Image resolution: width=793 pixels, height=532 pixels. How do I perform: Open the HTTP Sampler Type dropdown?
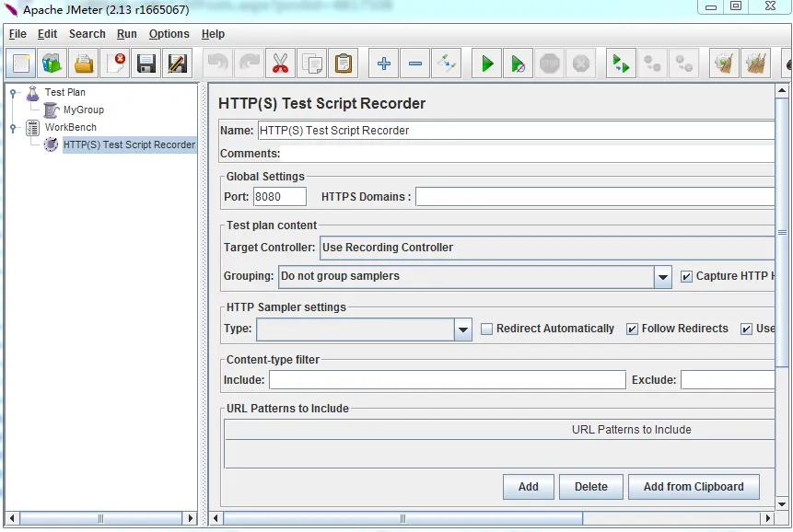(462, 330)
